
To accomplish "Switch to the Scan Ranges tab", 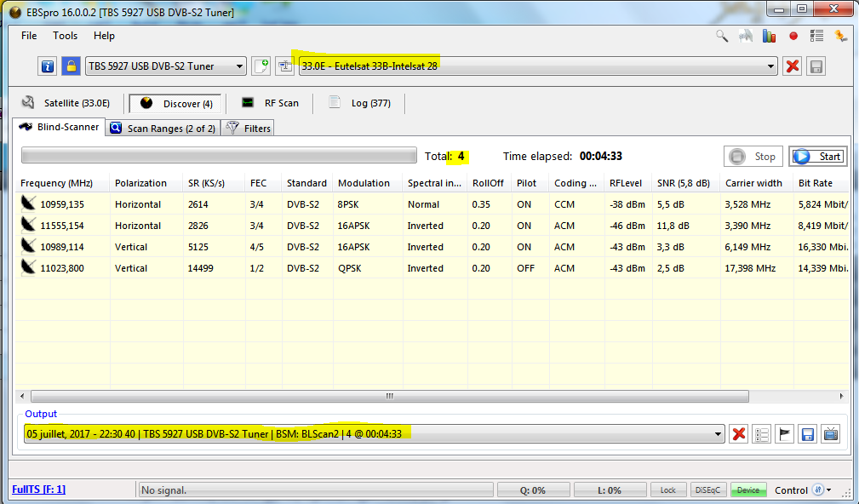I will pyautogui.click(x=163, y=129).
